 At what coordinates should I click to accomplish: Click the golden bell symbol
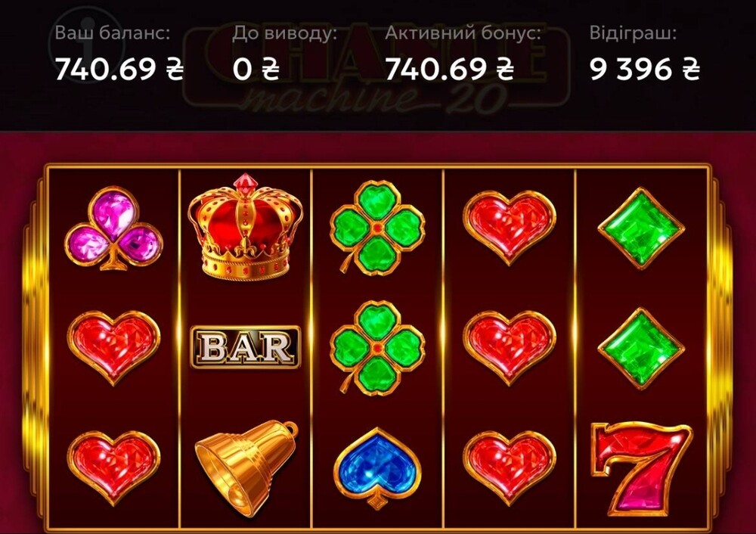tap(246, 468)
